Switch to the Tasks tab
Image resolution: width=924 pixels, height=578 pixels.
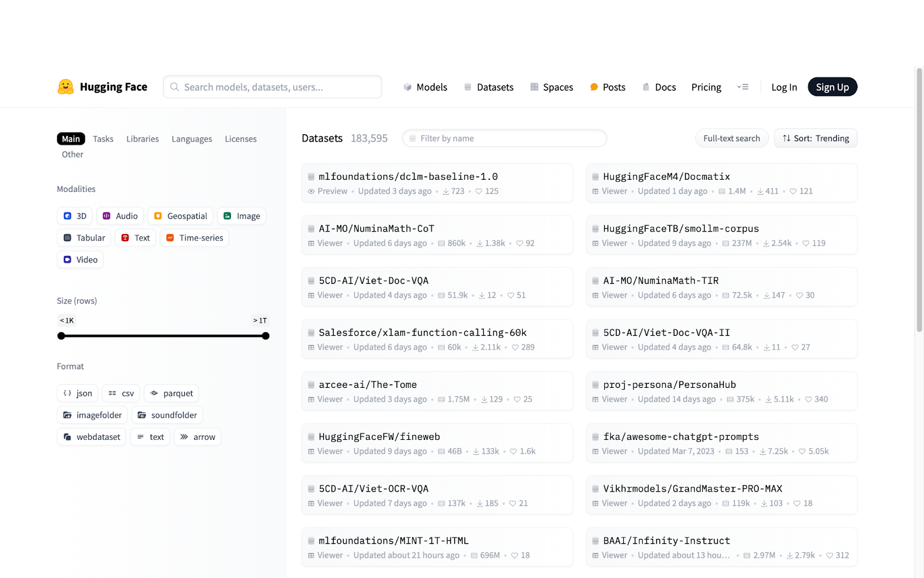pos(103,139)
